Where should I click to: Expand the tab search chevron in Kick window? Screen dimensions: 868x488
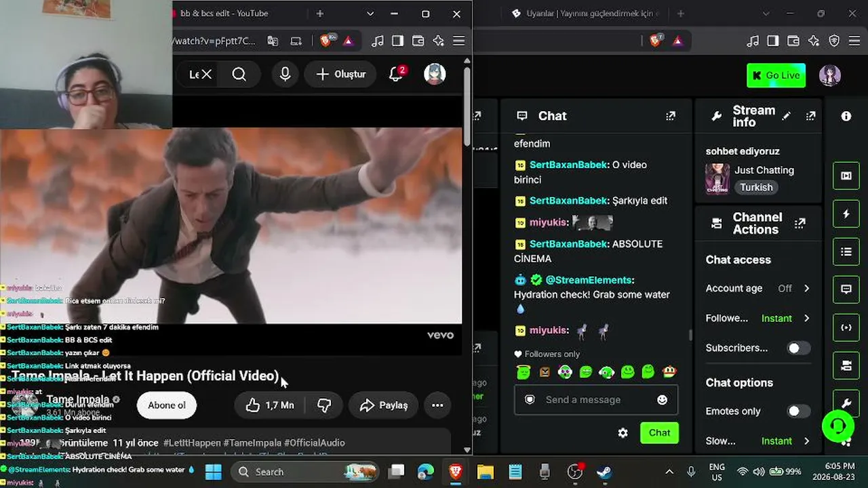(x=766, y=14)
